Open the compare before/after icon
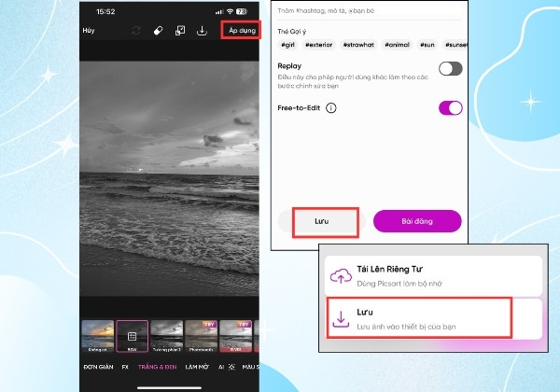Viewport: 560px width, 392px height. coord(180,31)
